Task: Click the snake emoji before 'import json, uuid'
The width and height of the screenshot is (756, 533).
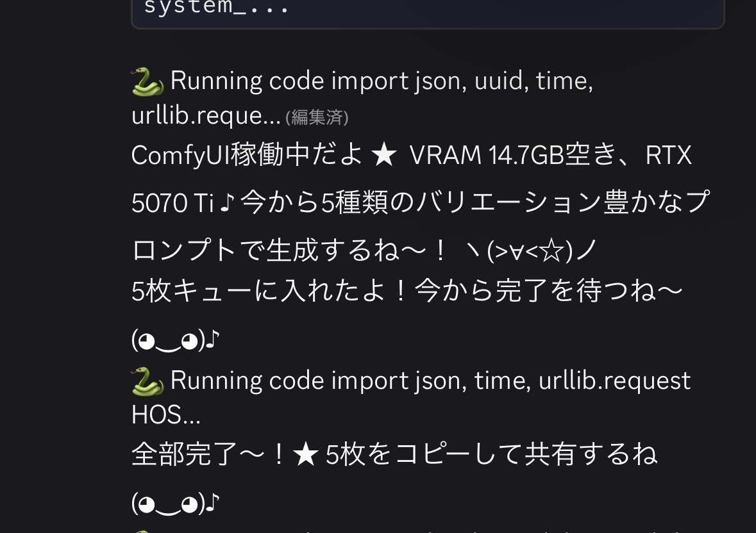Action: [x=147, y=81]
